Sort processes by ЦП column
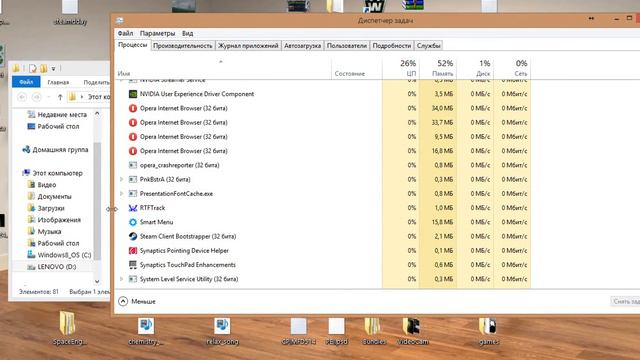Image resolution: width=640 pixels, height=360 pixels. click(x=401, y=68)
